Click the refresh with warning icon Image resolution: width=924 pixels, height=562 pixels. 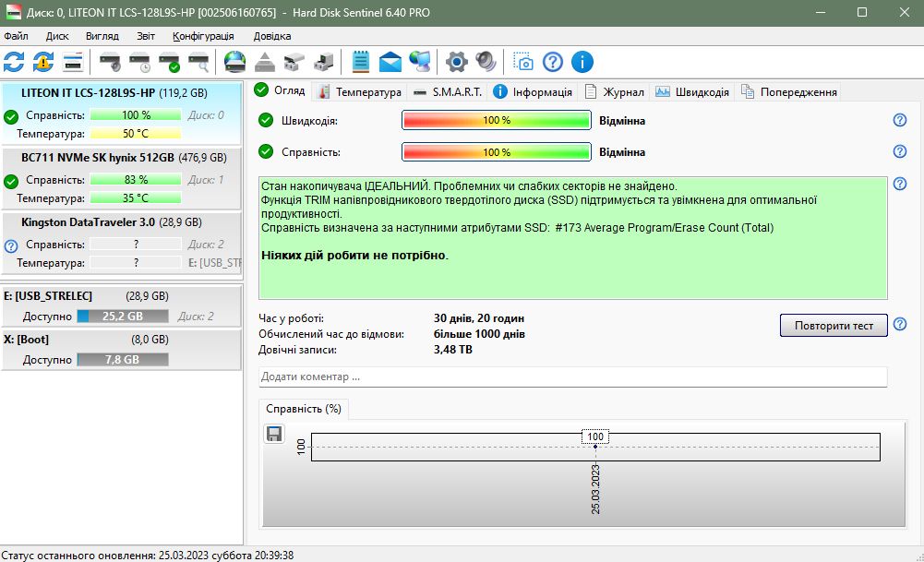click(43, 62)
